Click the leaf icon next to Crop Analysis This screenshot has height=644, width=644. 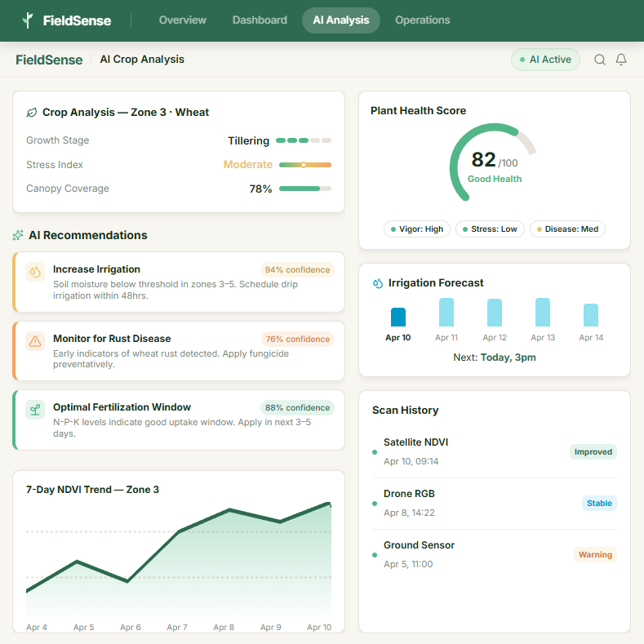[x=32, y=113]
